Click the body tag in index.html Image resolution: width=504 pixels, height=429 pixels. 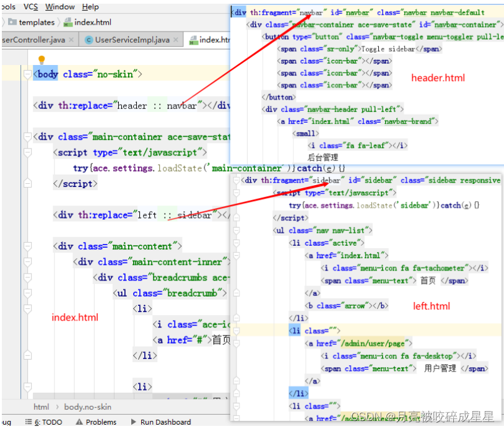[x=46, y=74]
